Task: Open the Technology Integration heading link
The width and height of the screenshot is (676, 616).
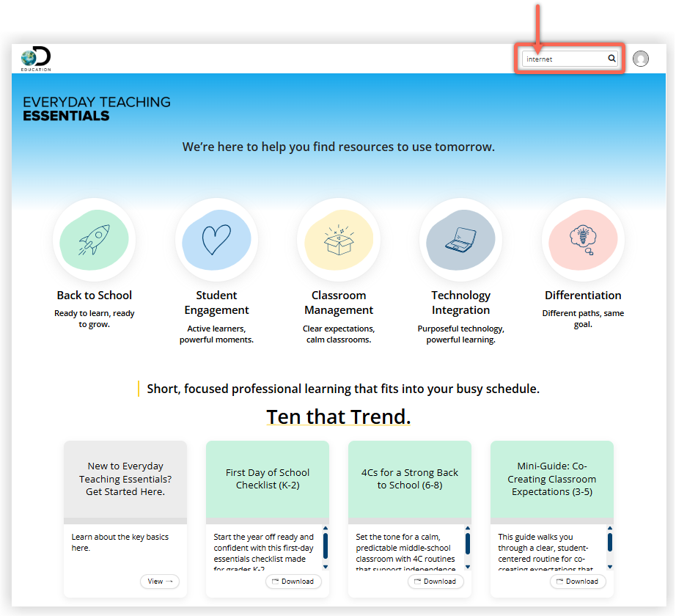Action: click(x=461, y=303)
